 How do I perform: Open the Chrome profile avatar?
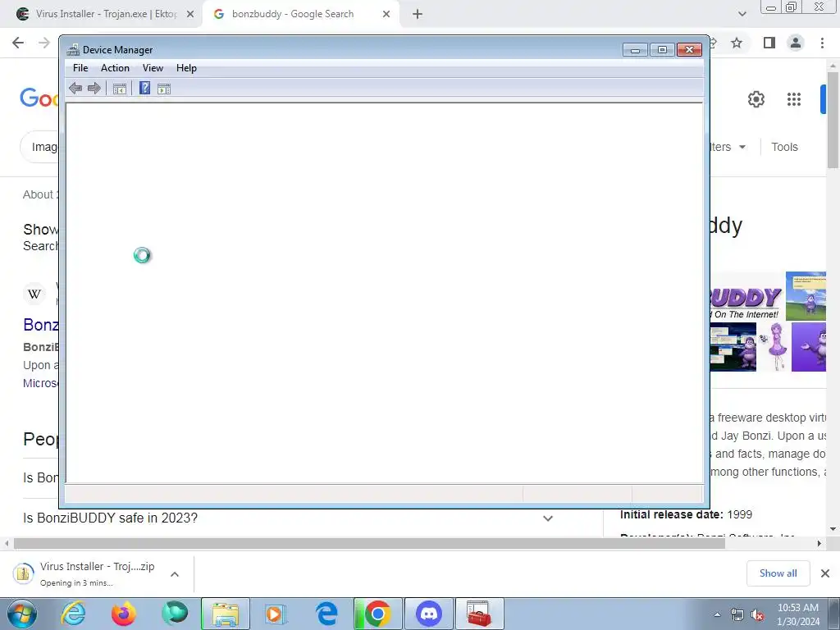(796, 43)
